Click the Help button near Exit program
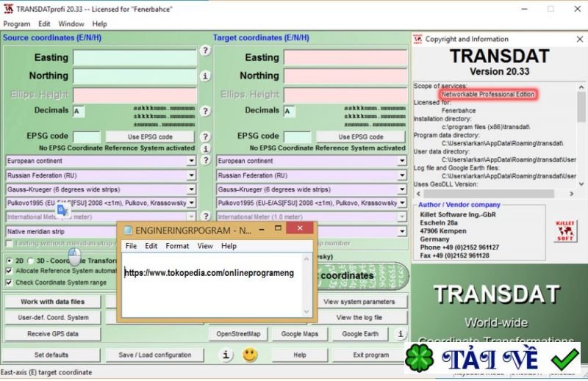Screen dimensions: 588x381 click(300, 355)
